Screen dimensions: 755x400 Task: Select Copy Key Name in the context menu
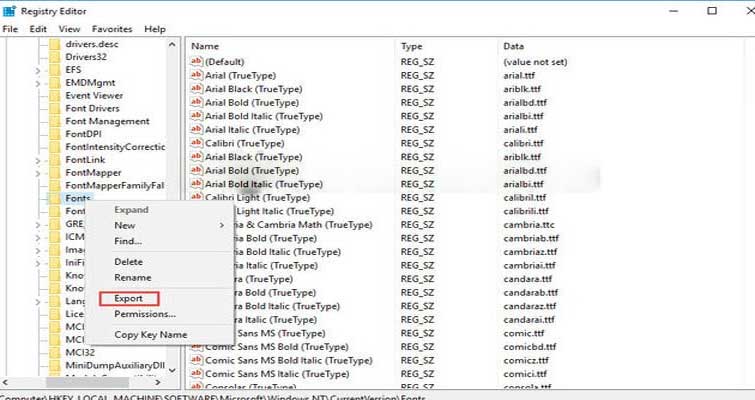151,335
